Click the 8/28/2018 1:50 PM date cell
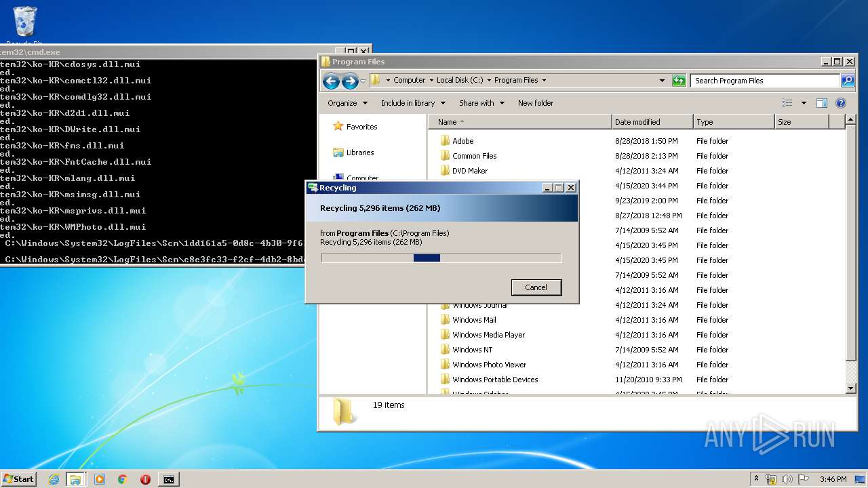This screenshot has height=488, width=868. coord(646,141)
